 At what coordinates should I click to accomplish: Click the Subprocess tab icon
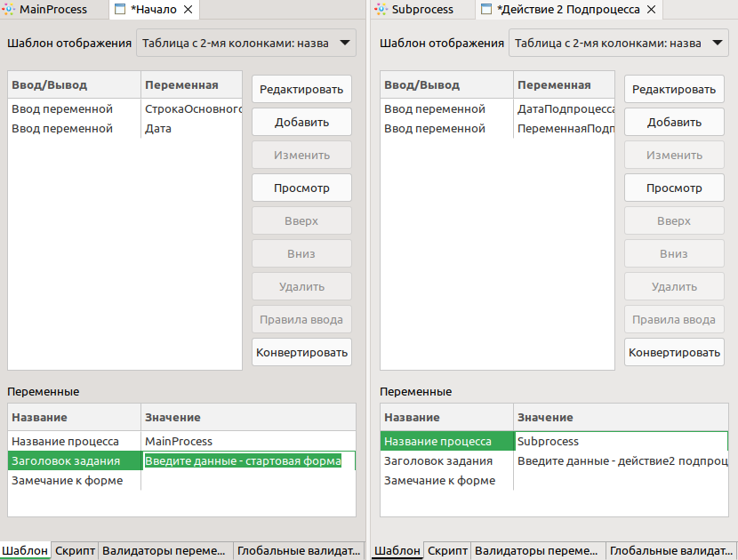(381, 10)
